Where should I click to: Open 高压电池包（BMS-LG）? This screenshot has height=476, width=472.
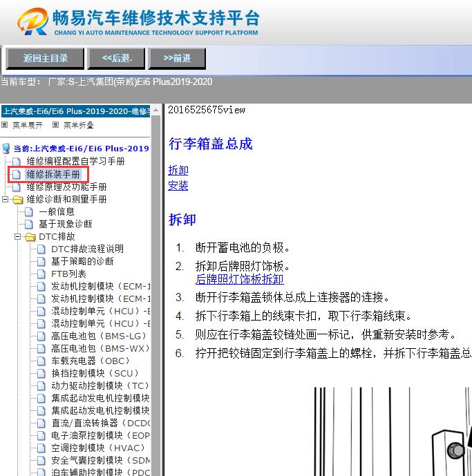click(x=100, y=336)
